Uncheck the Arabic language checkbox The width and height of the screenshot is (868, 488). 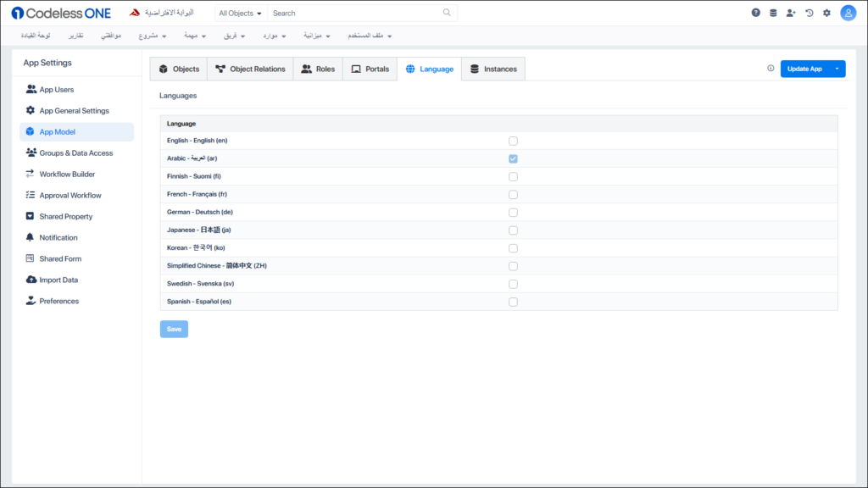coord(513,158)
